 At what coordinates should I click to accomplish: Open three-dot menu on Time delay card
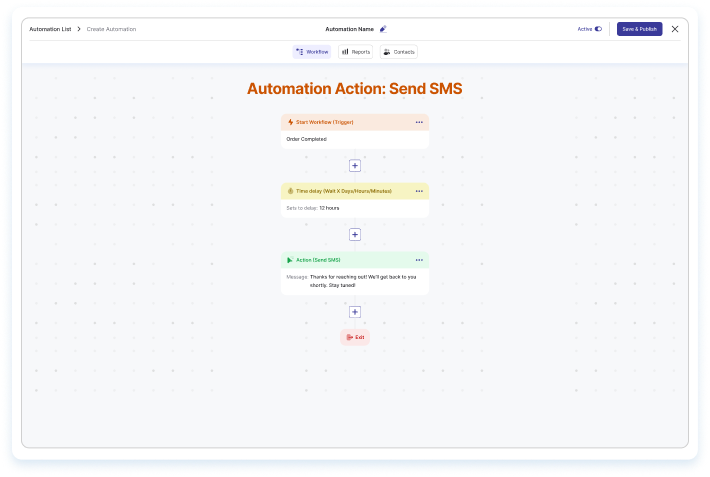coord(419,191)
